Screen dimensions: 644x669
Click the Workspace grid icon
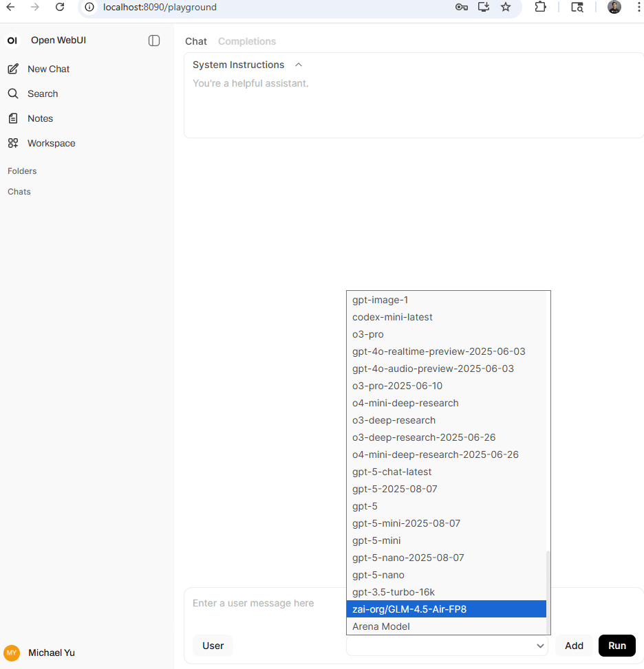pyautogui.click(x=13, y=143)
